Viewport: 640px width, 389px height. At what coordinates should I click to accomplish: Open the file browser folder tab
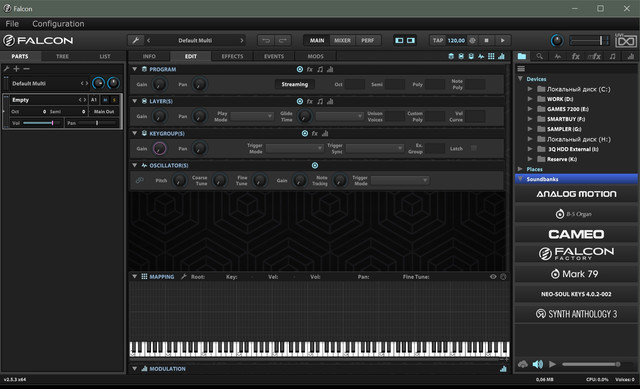(522, 56)
